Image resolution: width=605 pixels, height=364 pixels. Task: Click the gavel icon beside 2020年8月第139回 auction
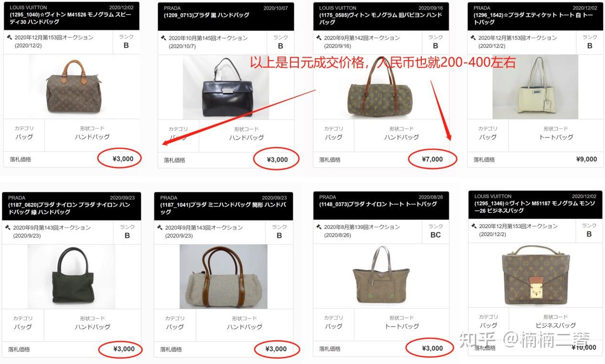click(319, 227)
